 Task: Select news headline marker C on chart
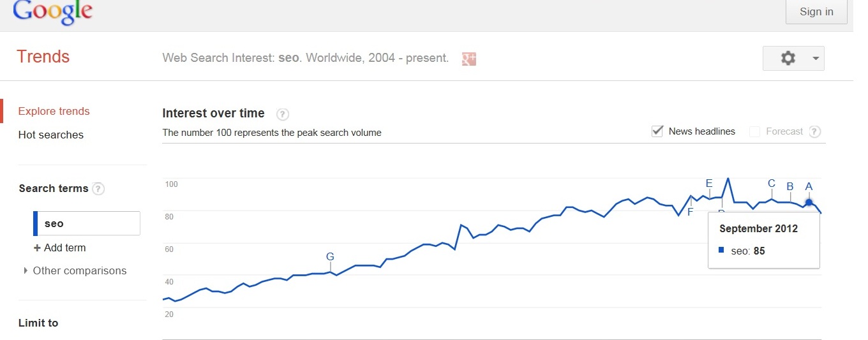point(772,184)
